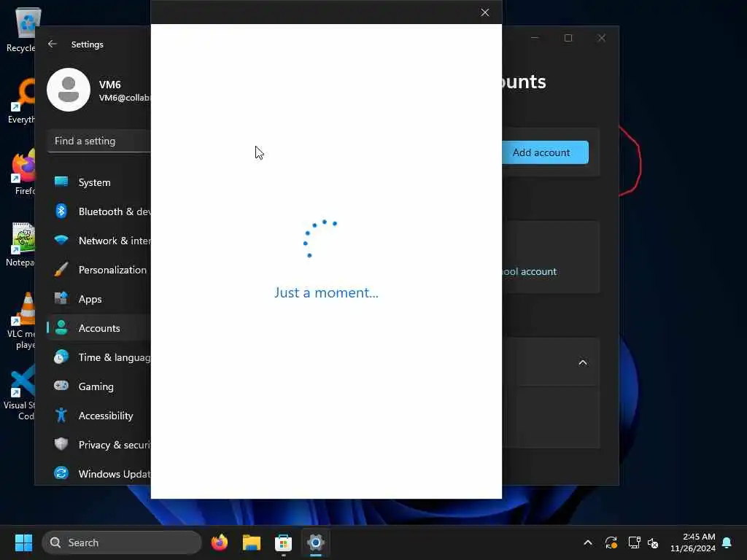Close the Settings window
Screen dimensions: 747x560
coord(602,38)
